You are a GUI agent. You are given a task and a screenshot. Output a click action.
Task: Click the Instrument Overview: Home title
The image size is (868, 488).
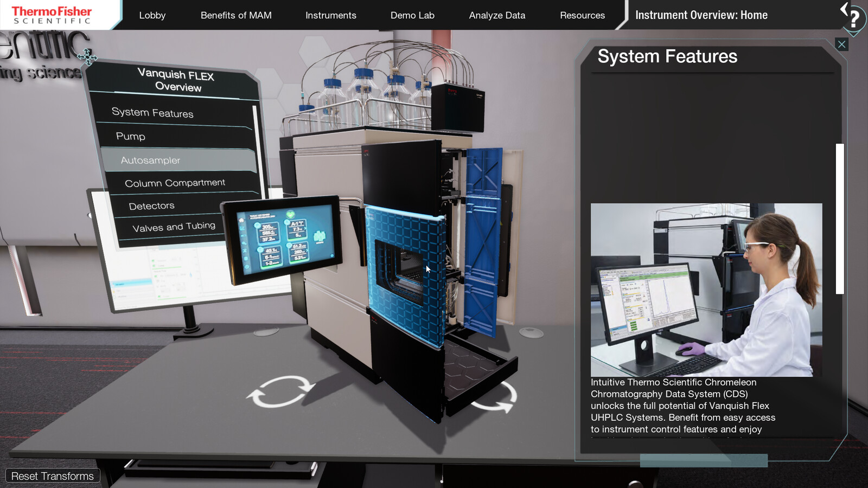(x=701, y=15)
